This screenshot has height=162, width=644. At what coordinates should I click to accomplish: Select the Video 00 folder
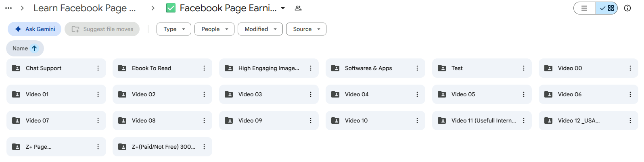[x=588, y=68]
